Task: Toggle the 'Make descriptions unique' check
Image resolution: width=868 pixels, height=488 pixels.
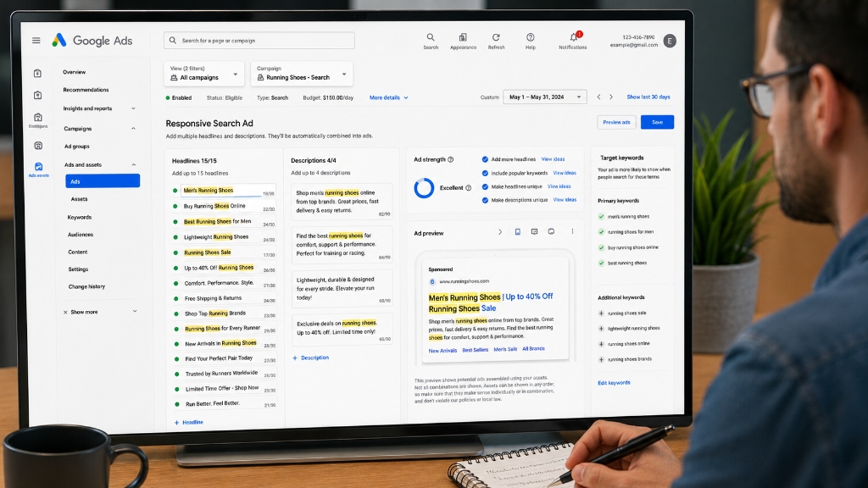Action: 485,200
